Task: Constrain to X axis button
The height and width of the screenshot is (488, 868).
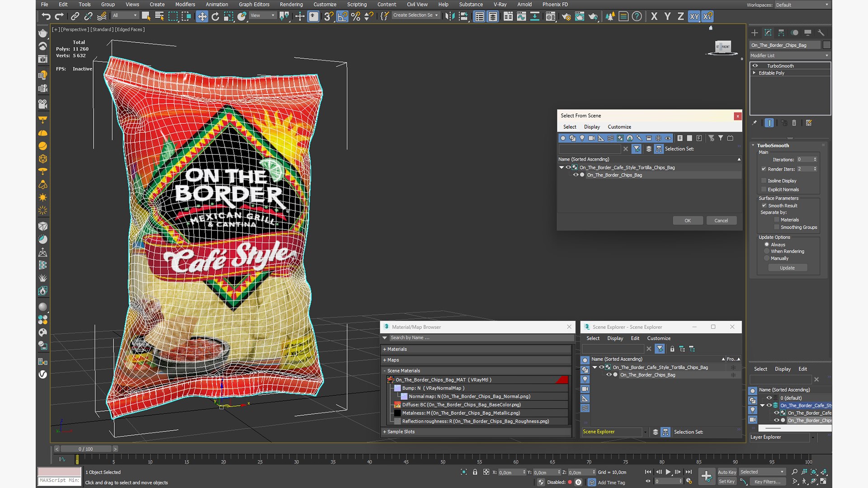Action: [654, 17]
